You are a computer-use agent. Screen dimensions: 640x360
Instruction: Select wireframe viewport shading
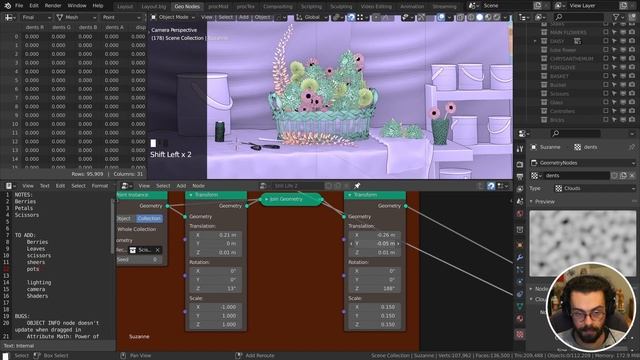471,17
